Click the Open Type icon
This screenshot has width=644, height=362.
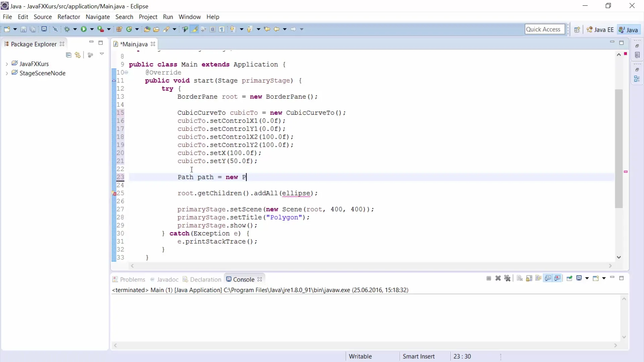click(147, 29)
